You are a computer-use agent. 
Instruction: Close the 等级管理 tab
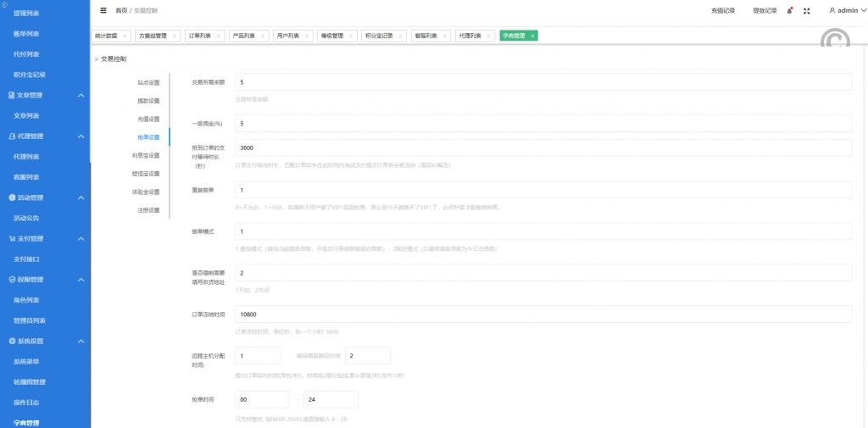[x=351, y=36]
